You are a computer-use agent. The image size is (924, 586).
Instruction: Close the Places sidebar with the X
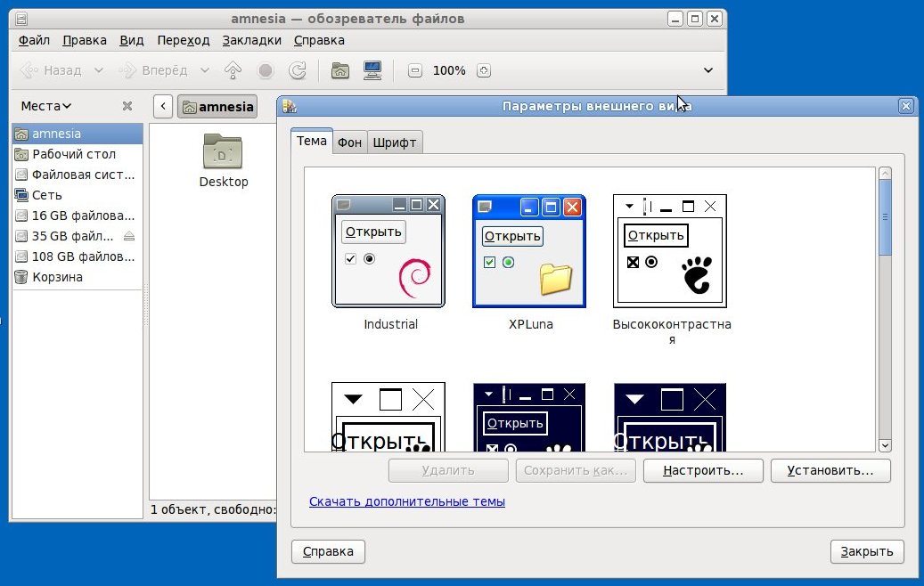pos(127,106)
